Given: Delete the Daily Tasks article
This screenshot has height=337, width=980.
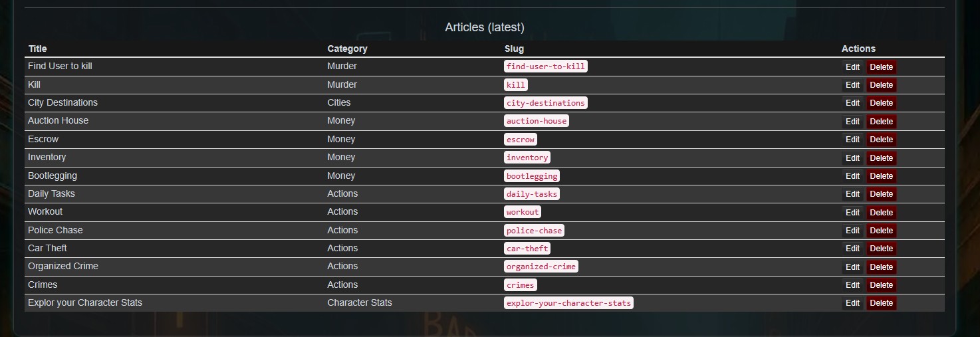Looking at the screenshot, I should click(x=881, y=194).
